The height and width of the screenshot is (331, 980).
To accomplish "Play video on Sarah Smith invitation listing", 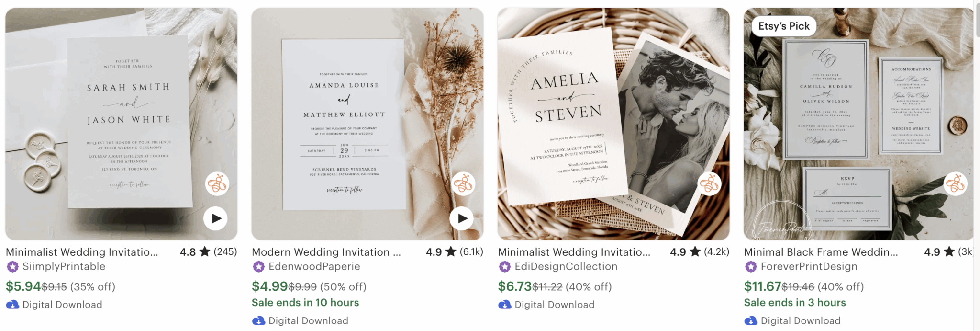I will click(216, 218).
